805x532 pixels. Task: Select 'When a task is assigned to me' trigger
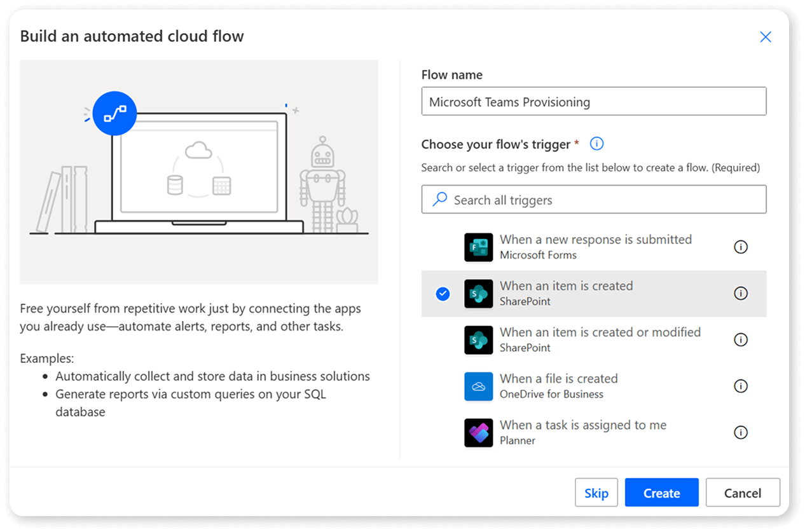[x=594, y=433]
